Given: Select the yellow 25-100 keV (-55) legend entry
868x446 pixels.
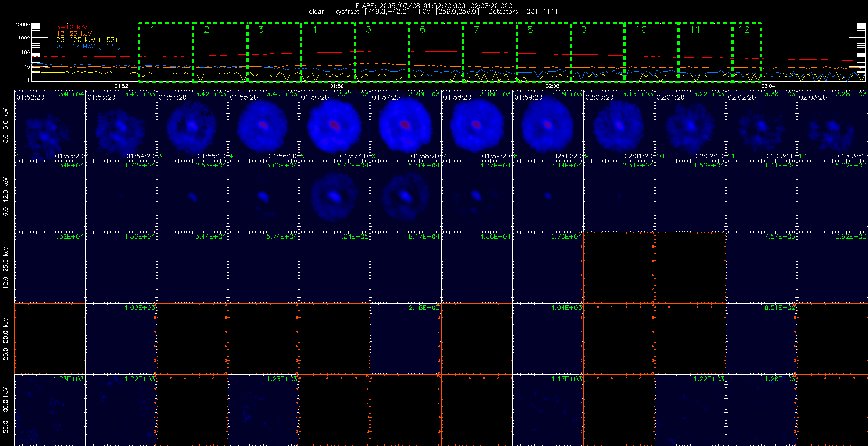Looking at the screenshot, I should click(87, 40).
